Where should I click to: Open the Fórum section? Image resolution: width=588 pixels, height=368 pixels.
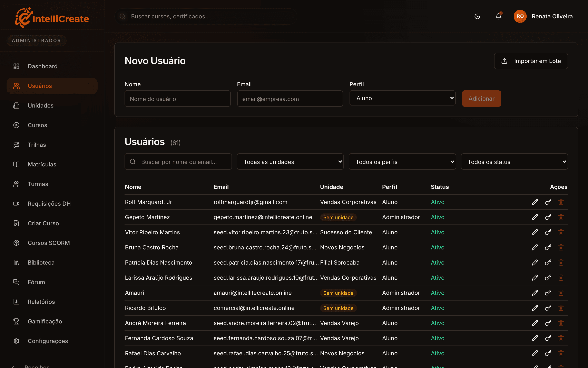[x=52, y=282]
